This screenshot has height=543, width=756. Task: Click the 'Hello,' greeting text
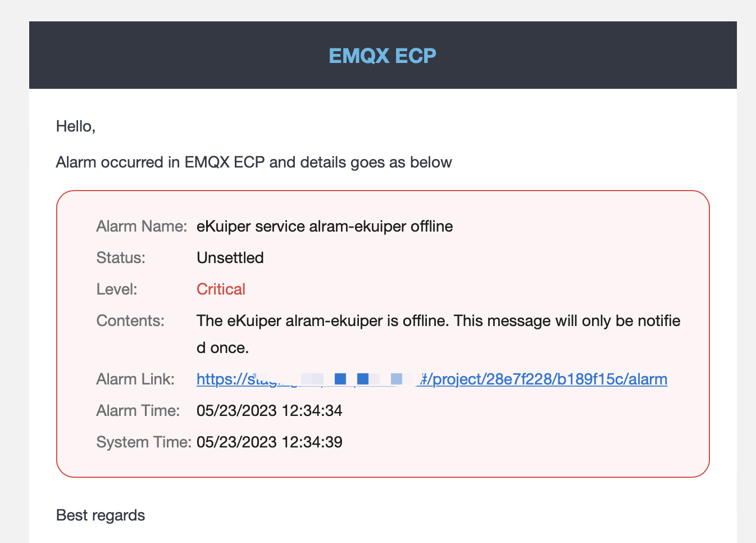coord(76,126)
